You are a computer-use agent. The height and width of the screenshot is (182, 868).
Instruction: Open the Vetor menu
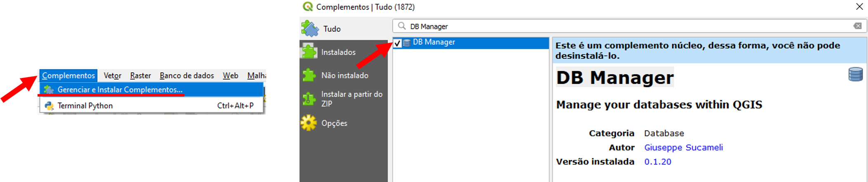(112, 76)
